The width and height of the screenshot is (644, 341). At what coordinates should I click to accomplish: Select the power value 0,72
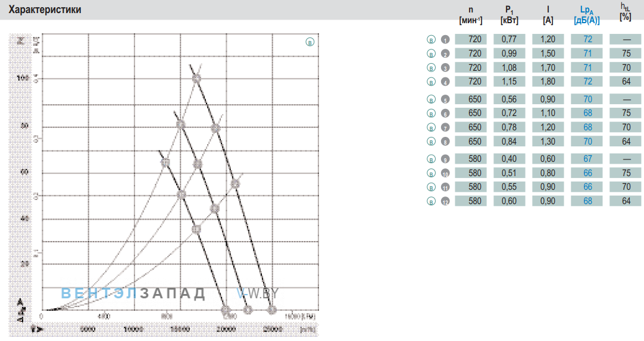[509, 113]
